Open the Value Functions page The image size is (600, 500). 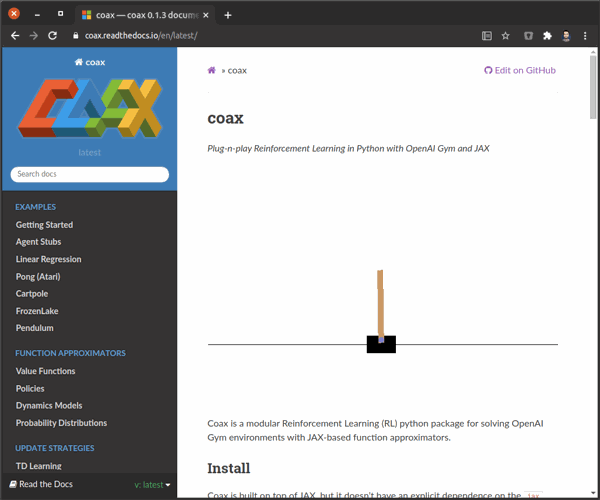46,371
